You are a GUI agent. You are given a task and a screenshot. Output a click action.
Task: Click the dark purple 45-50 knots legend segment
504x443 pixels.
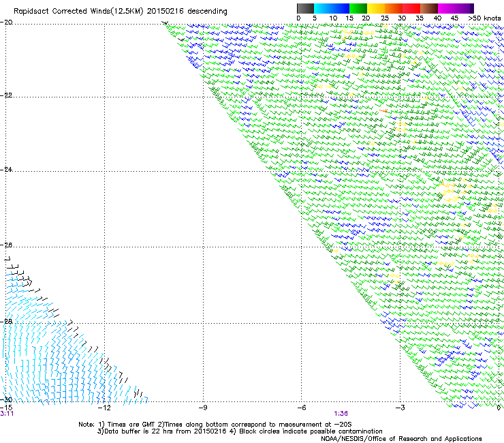[464, 8]
